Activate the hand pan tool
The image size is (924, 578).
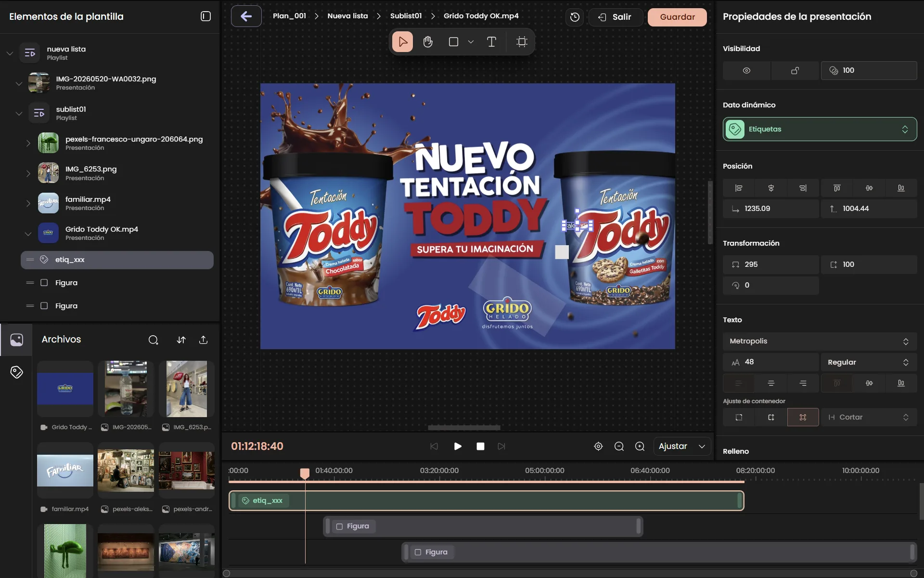[x=428, y=42]
